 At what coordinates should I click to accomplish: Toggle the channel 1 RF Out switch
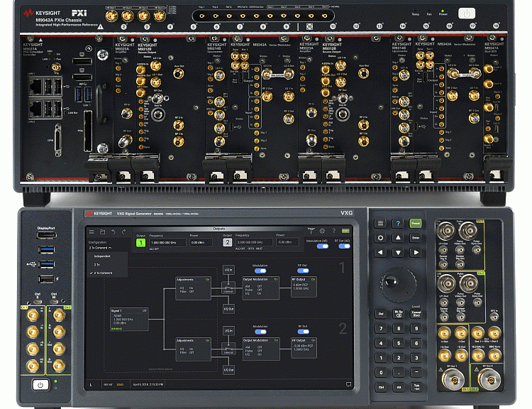(303, 271)
